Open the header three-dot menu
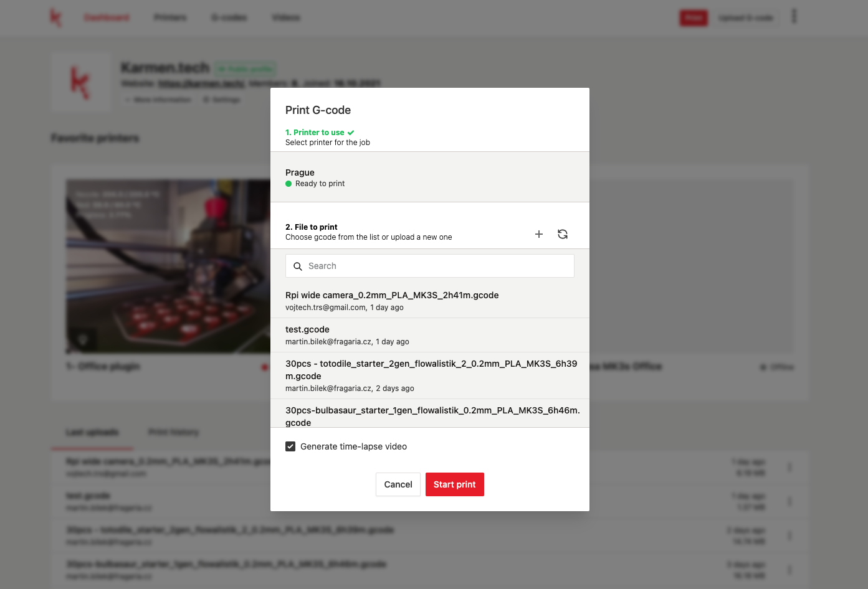The image size is (868, 589). coord(794,16)
